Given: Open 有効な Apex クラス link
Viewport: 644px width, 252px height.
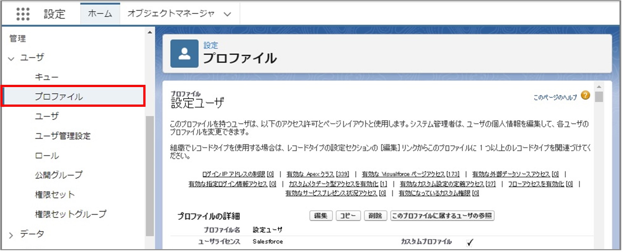Looking at the screenshot, I should pyautogui.click(x=317, y=174).
